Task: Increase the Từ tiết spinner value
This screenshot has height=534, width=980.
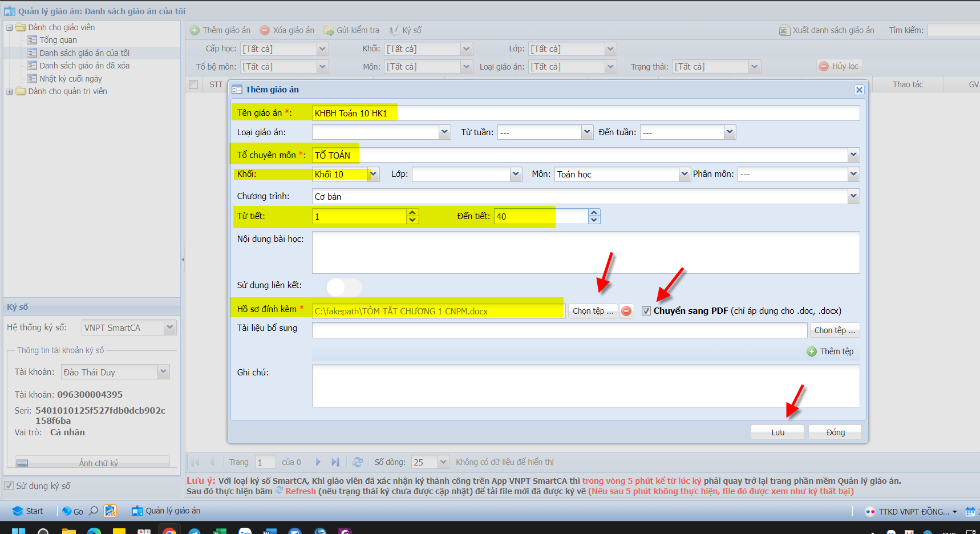Action: click(x=412, y=212)
